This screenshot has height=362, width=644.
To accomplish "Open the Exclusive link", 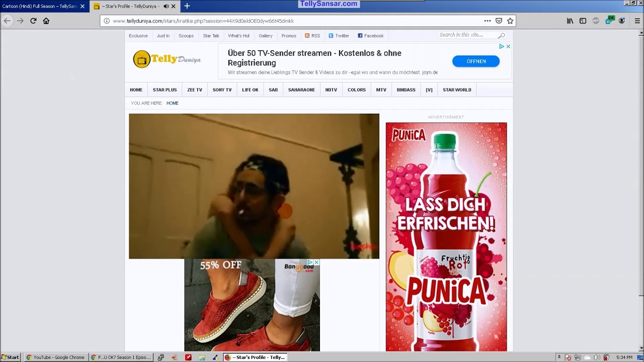I will [x=138, y=36].
